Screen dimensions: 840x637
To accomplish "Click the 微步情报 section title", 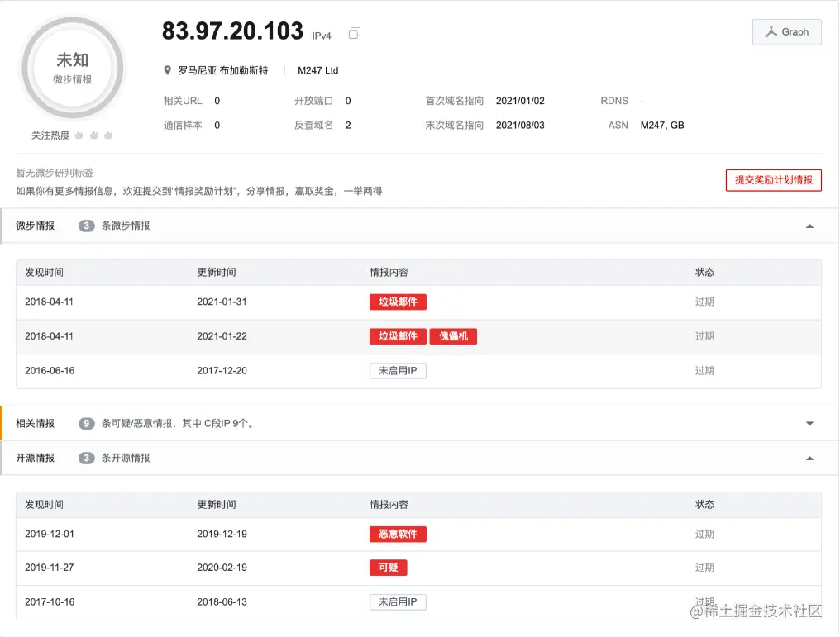I will coord(35,226).
